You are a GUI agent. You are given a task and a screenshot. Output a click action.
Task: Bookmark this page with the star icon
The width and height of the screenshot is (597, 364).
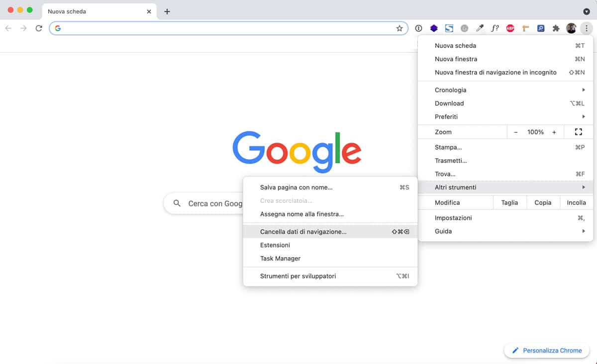399,28
